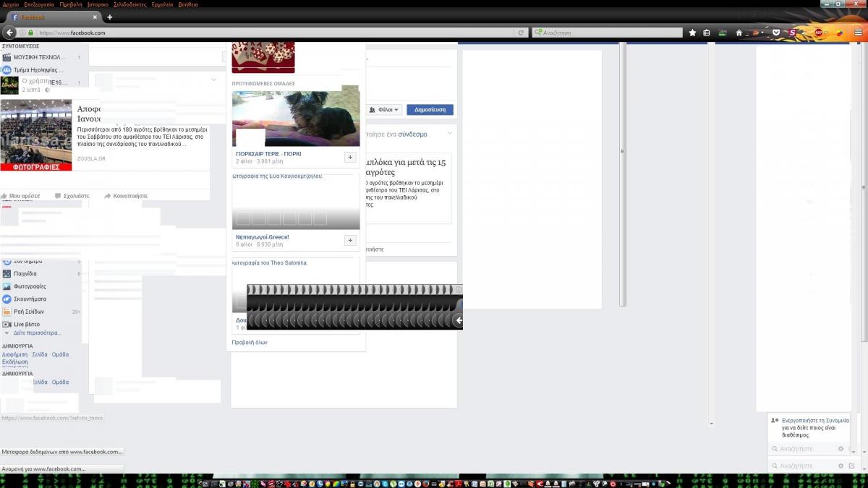Open the Σελιδοδείκτες menu
The width and height of the screenshot is (868, 488).
point(130,4)
